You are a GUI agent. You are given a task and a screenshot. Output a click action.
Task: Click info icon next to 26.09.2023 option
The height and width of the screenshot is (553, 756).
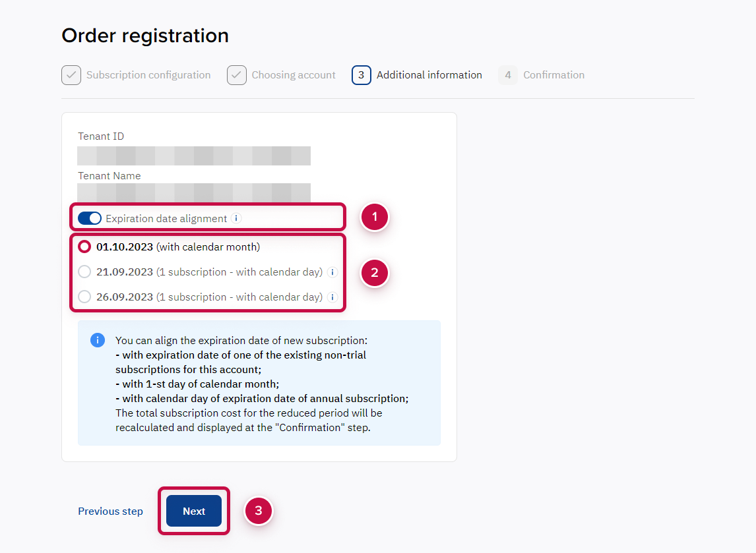332,297
